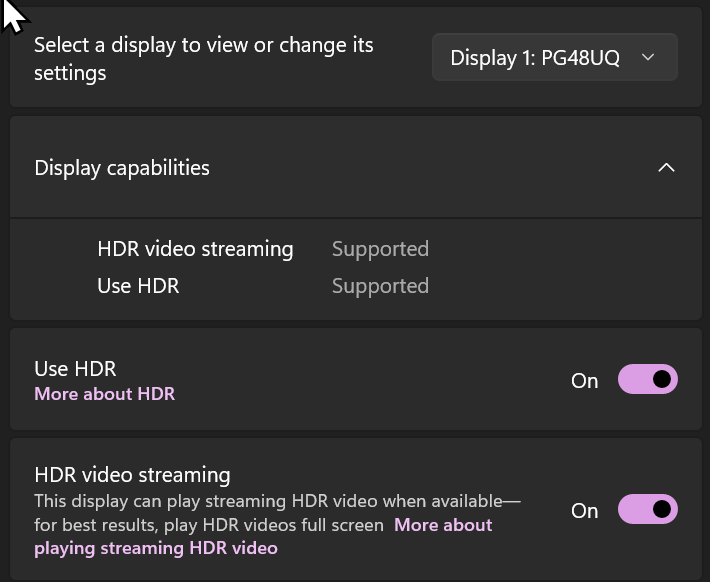Open the Display 1: PG48UQ dropdown

(555, 58)
